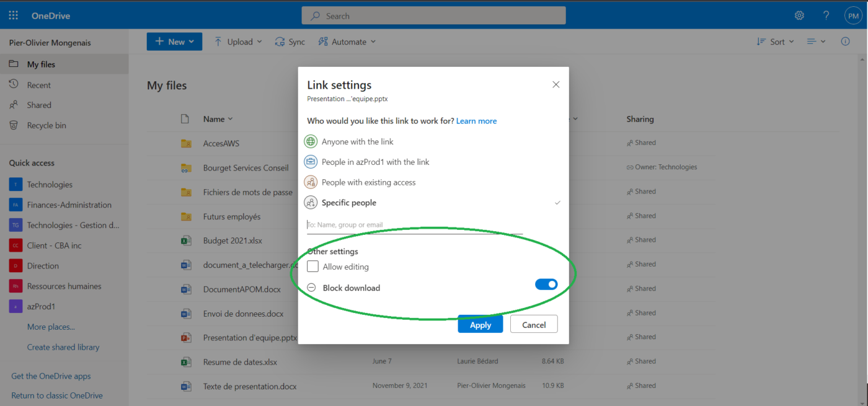Image resolution: width=868 pixels, height=406 pixels.
Task: Open the Name column header dropdown
Action: pyautogui.click(x=218, y=119)
